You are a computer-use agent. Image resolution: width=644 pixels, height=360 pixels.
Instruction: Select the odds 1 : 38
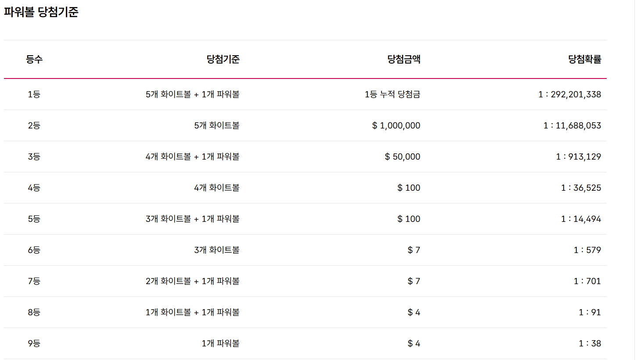coord(590,343)
